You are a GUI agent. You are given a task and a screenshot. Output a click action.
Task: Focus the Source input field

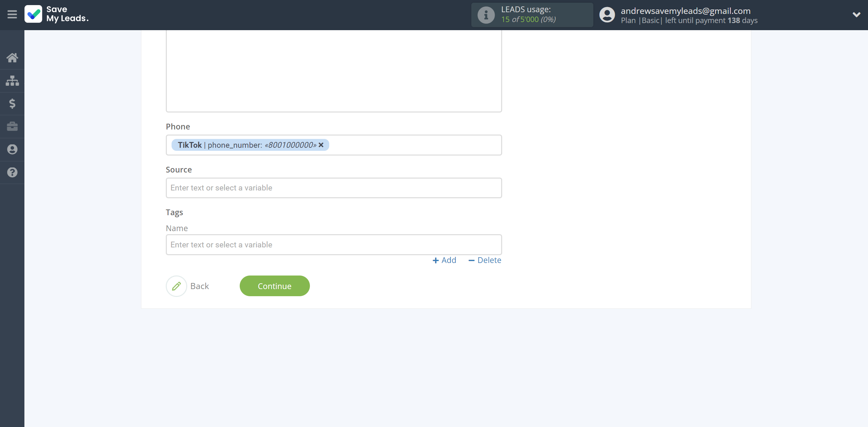click(334, 188)
